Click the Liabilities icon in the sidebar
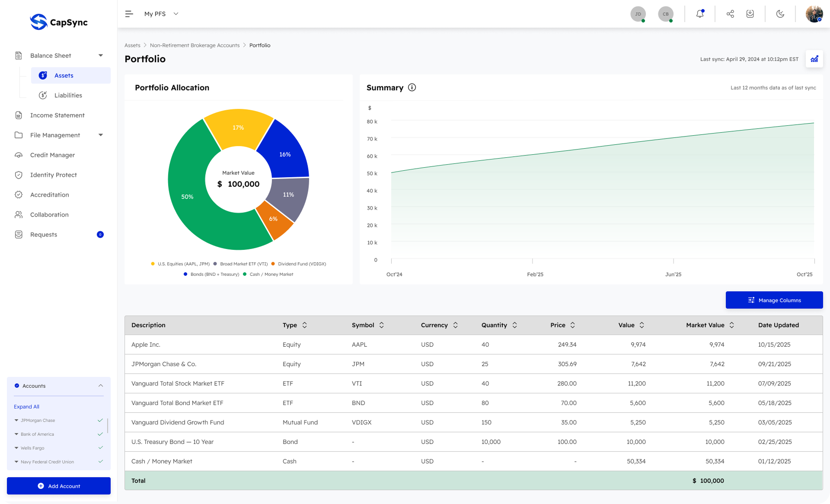Screen dimensions: 830x504 [x=43, y=95]
